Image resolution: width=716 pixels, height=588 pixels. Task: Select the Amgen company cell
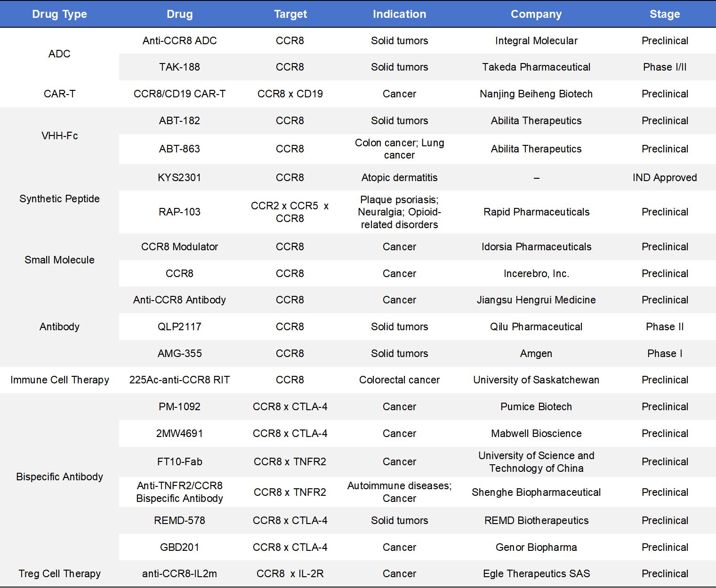point(536,353)
